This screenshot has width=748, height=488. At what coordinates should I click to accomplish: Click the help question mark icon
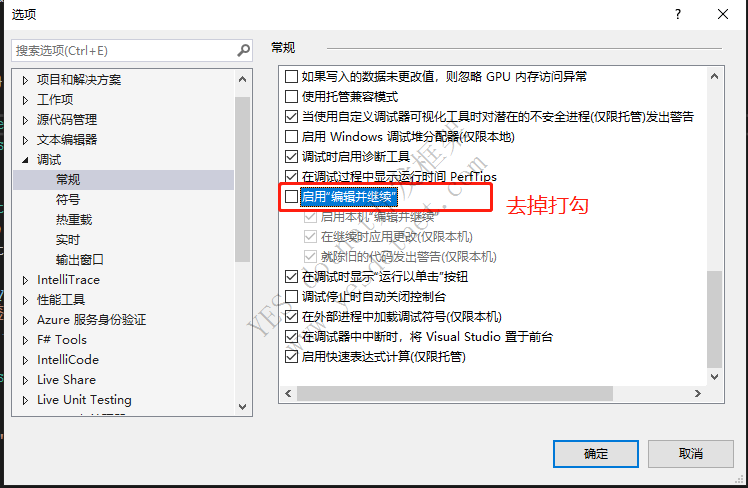(678, 14)
